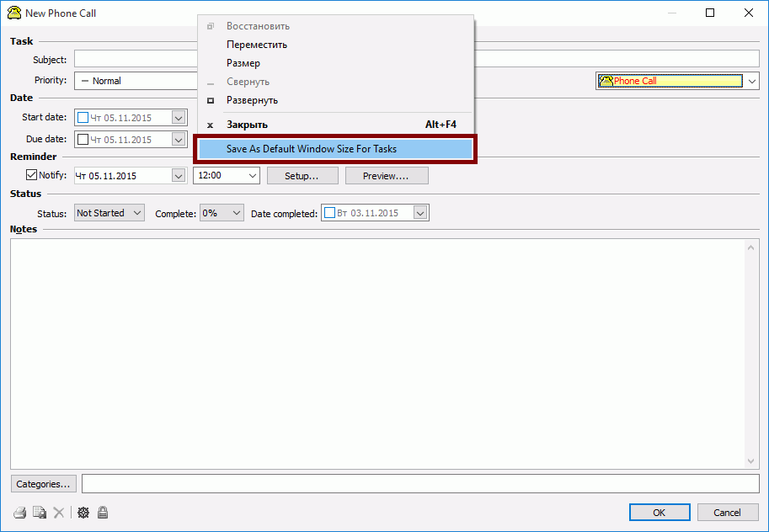Select Save As Default Window Size For Tasks

(x=335, y=149)
